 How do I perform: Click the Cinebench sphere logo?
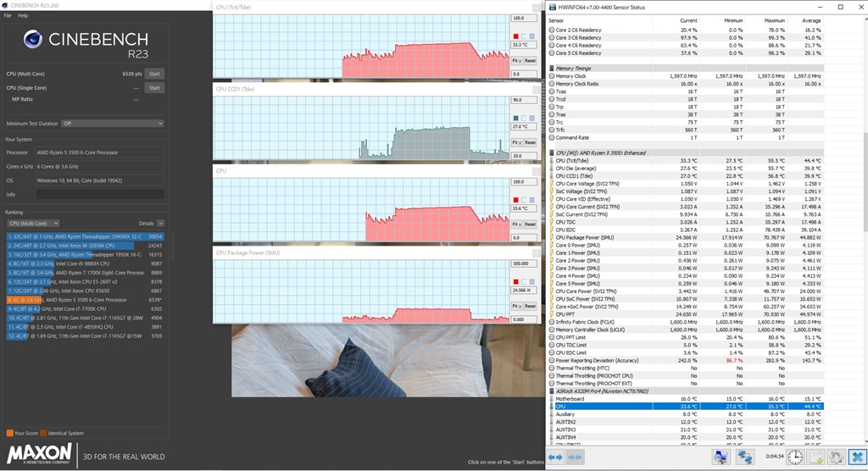click(33, 39)
